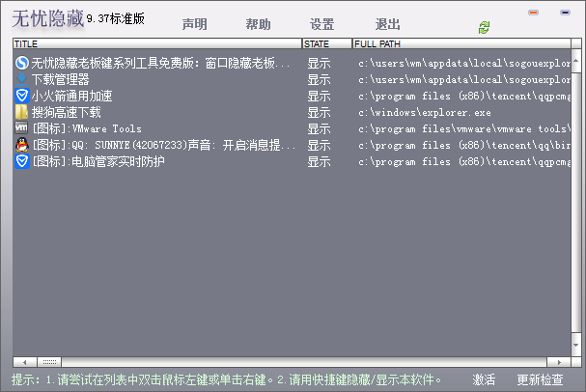Screen dimensions: 586x392
Task: Click the dark blue window button at top right
Action: tap(565, 13)
